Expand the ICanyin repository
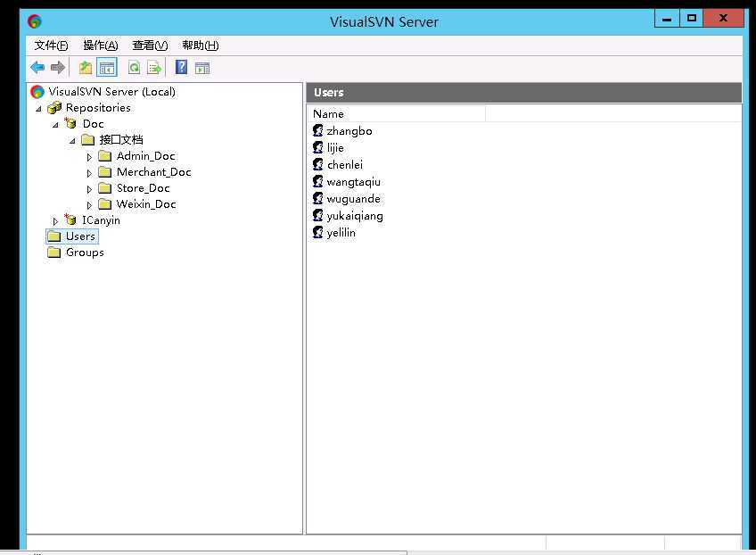756x555 pixels. tap(55, 221)
